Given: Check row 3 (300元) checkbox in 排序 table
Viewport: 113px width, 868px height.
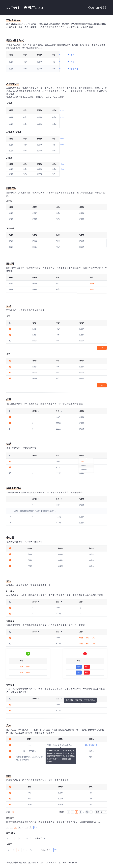Looking at the screenshot, I should [x=10, y=429].
